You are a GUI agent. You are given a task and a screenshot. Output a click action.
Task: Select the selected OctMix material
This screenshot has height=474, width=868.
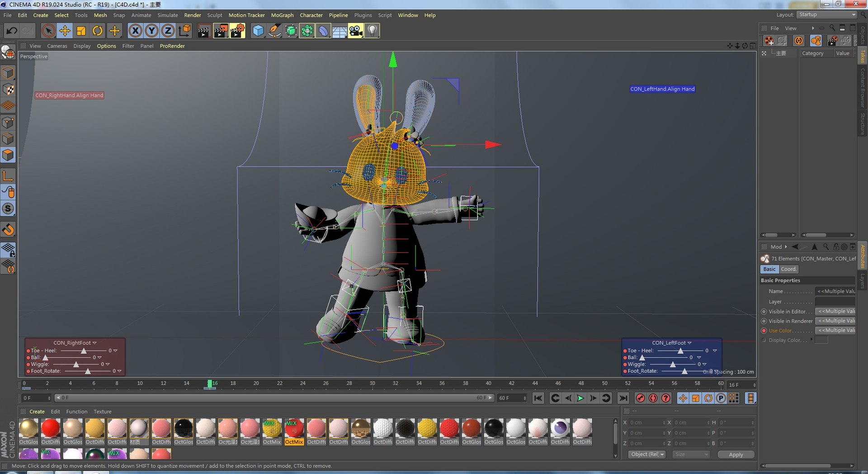point(294,431)
